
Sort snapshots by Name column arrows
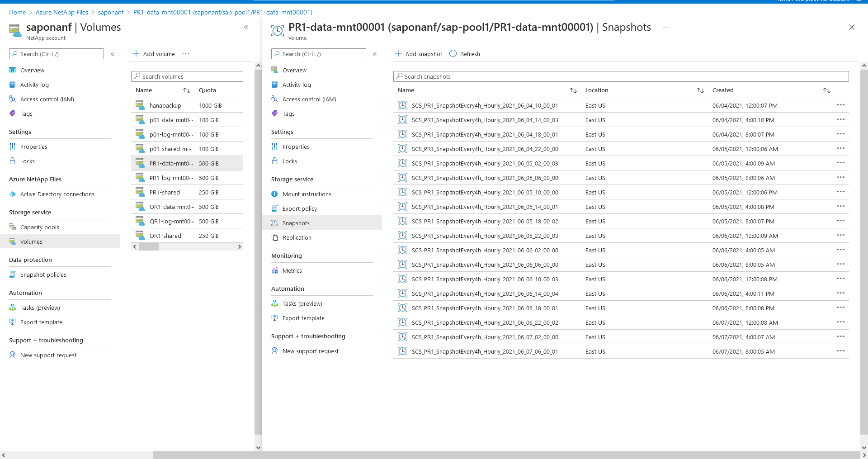click(x=573, y=90)
